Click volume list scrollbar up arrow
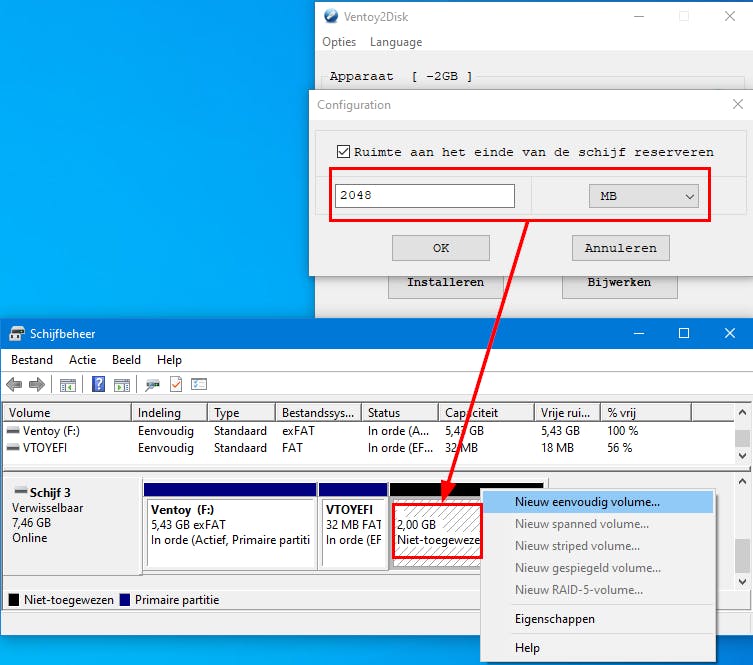 tap(742, 412)
